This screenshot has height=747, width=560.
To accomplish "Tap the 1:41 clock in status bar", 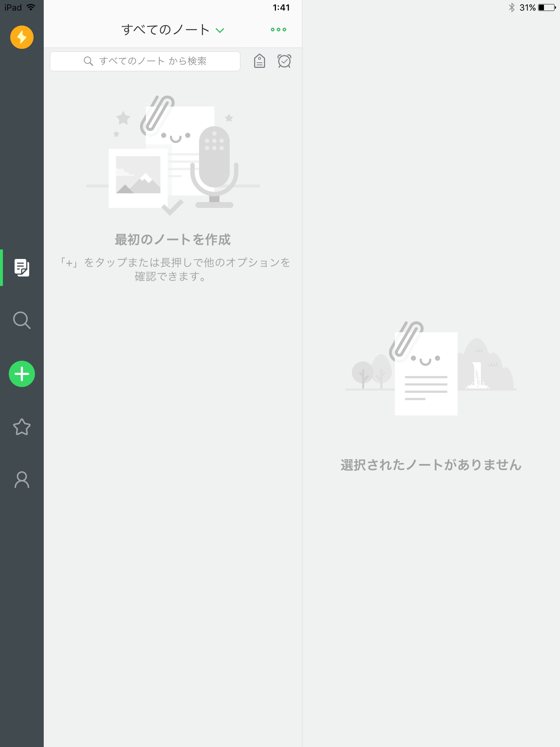I will pyautogui.click(x=281, y=8).
